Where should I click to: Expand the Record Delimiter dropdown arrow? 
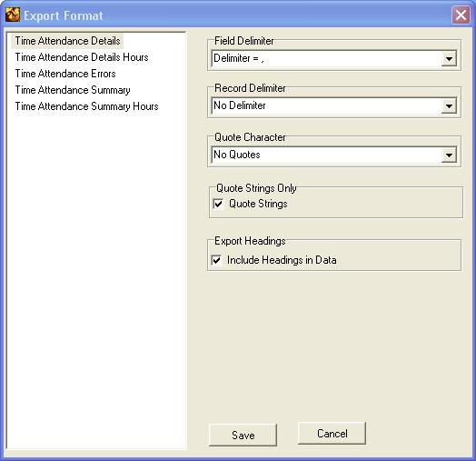point(449,106)
